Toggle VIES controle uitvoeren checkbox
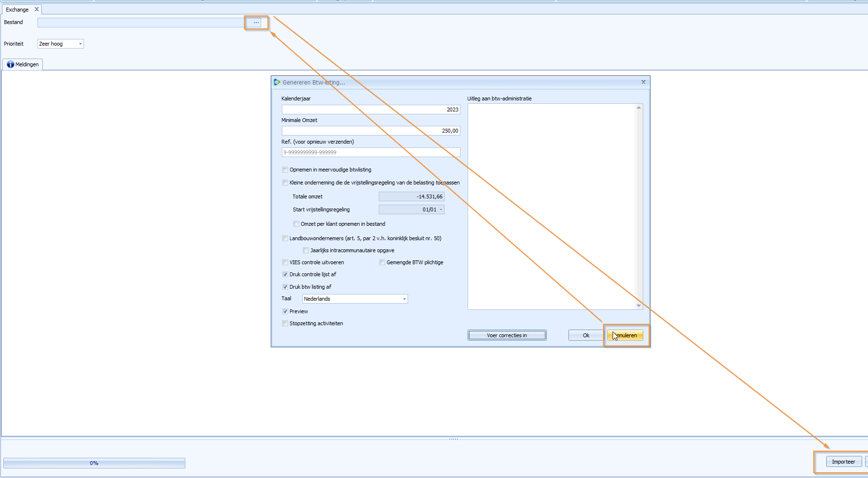Viewport: 868px width, 478px height. [285, 262]
